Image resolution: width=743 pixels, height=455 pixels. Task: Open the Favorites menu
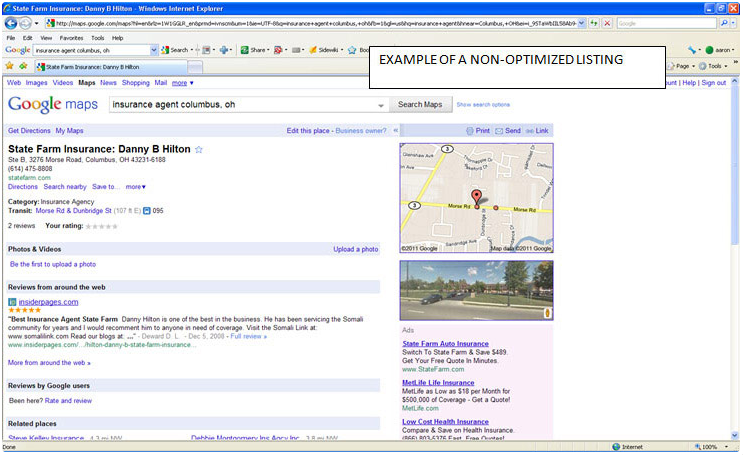(x=72, y=38)
